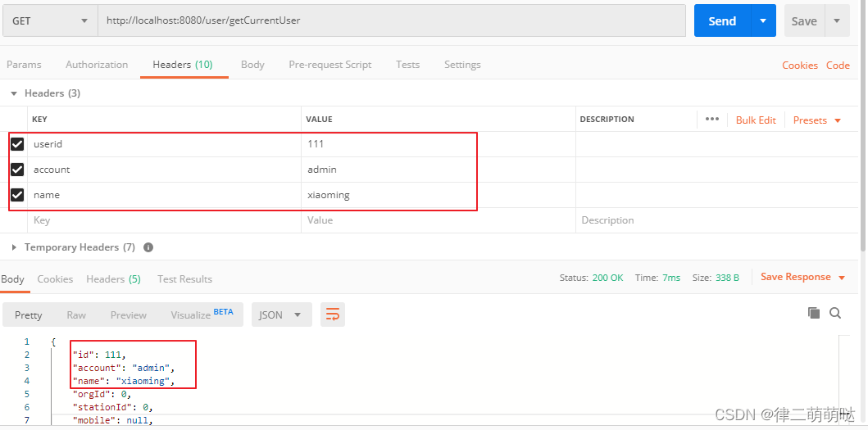Open the Send button dropdown arrow

pos(763,21)
